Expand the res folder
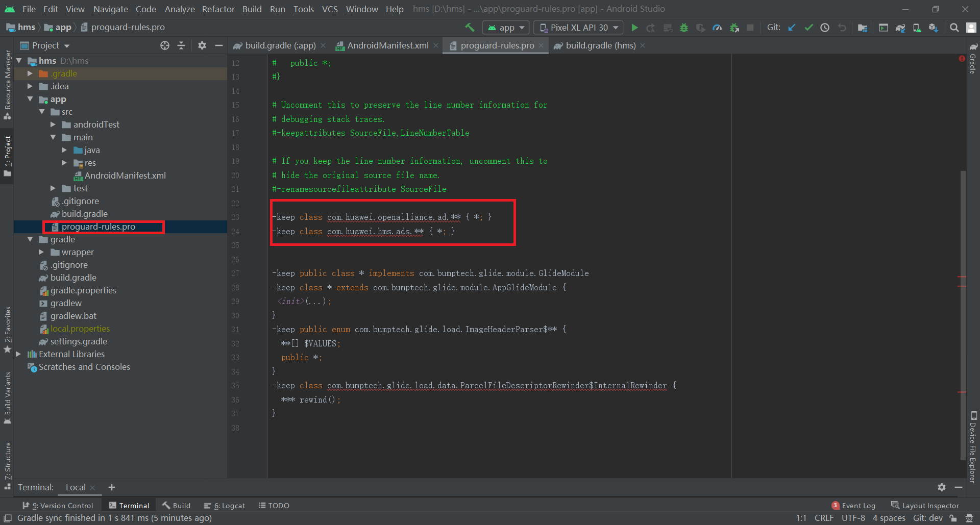This screenshot has height=525, width=980. pyautogui.click(x=64, y=163)
